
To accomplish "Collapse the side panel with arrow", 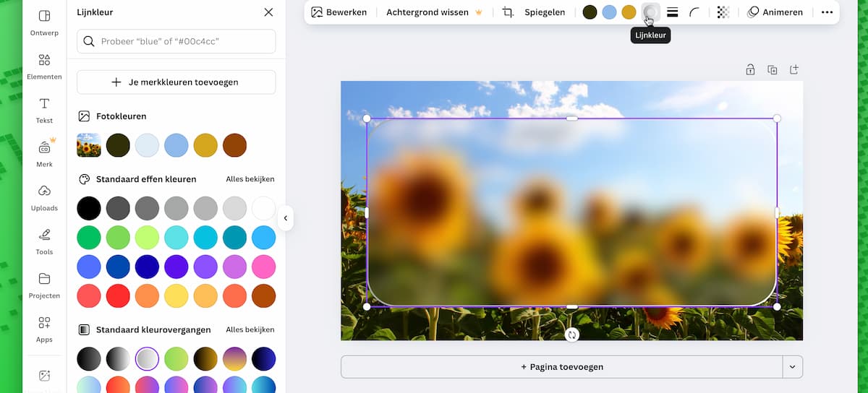I will (x=286, y=218).
